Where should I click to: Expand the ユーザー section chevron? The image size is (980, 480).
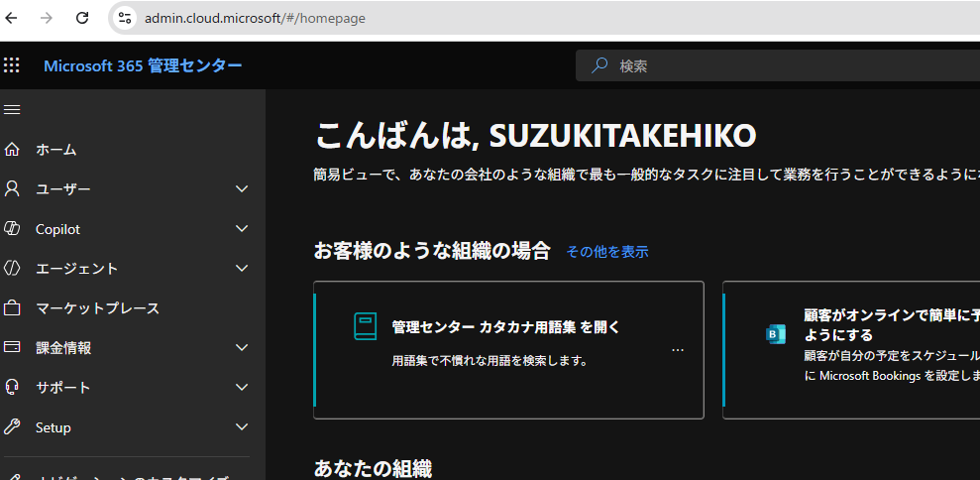pos(242,189)
